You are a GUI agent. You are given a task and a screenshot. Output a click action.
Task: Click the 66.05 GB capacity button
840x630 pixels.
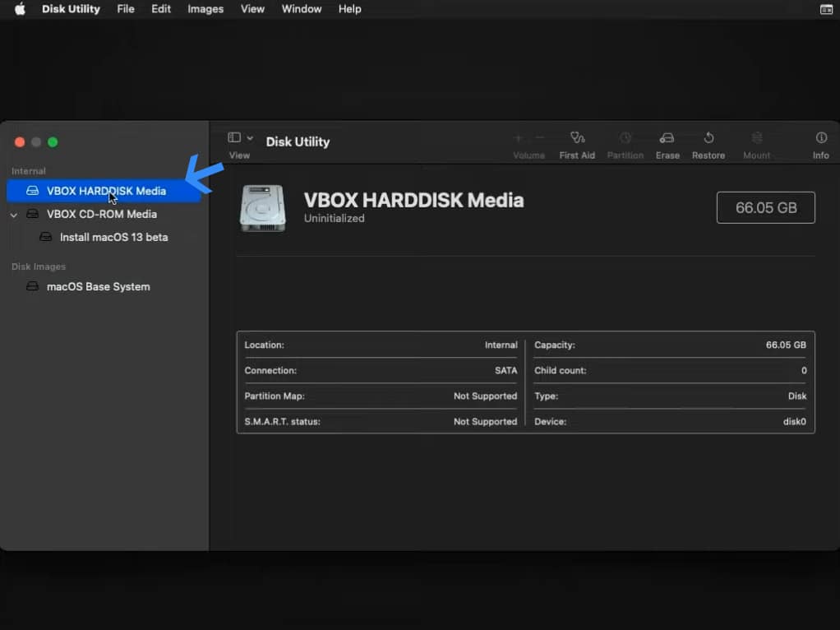point(765,207)
